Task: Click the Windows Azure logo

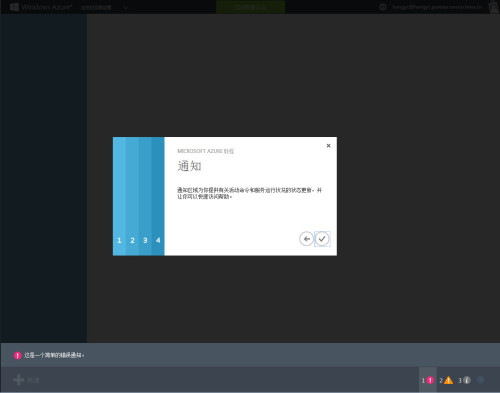Action: [41, 7]
